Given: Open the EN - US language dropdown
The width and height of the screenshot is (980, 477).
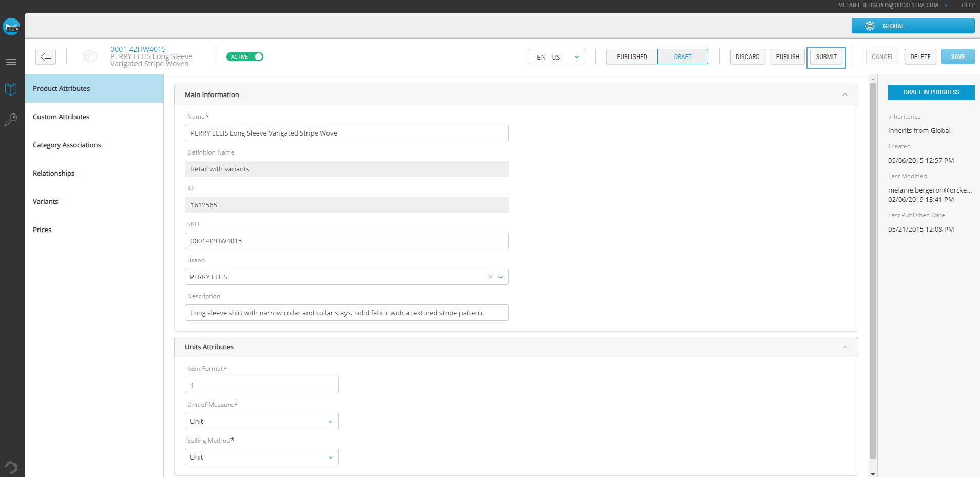Looking at the screenshot, I should coord(556,56).
